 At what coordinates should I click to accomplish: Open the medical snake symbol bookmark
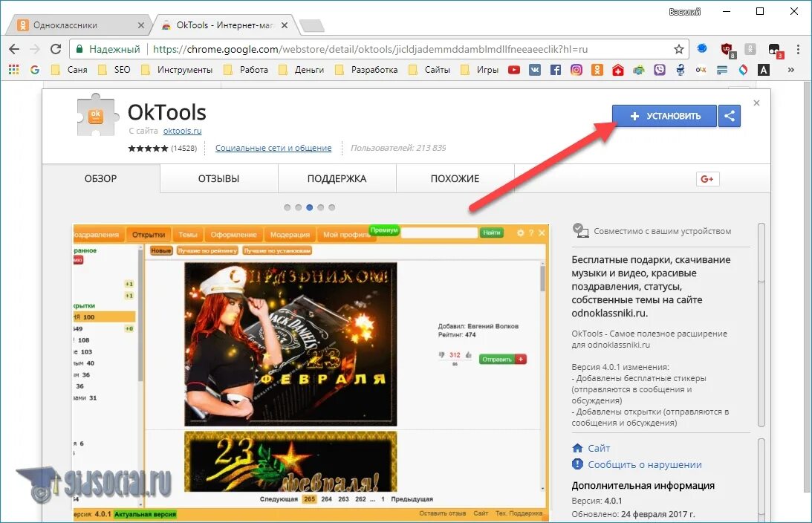(x=680, y=70)
